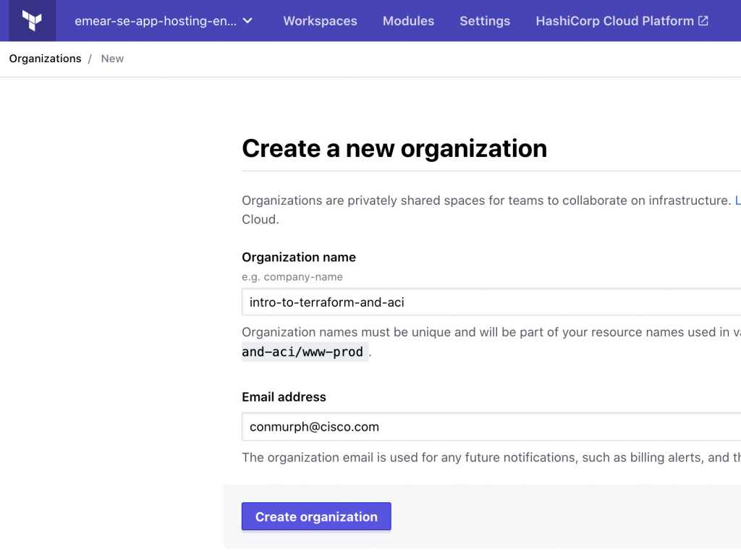
Task: Open the Modules section from the navbar
Action: point(408,21)
